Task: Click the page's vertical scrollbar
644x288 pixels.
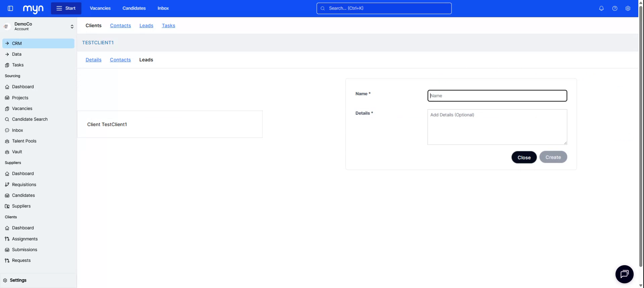Action: pos(641,134)
